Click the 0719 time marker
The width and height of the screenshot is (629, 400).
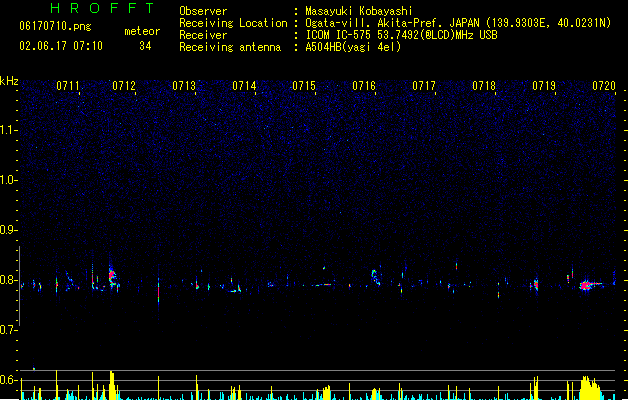pyautogui.click(x=544, y=86)
